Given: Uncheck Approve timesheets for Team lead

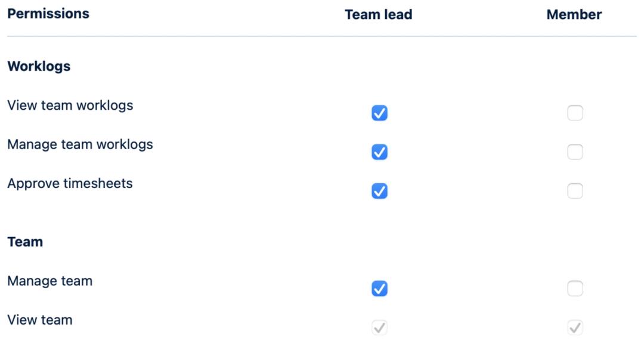Looking at the screenshot, I should point(379,191).
